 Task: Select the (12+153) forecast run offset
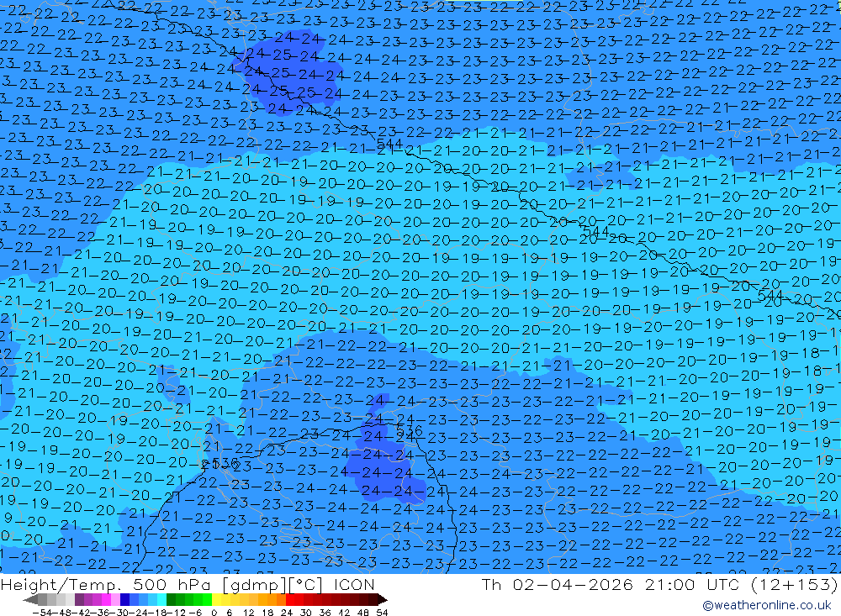tap(795, 584)
